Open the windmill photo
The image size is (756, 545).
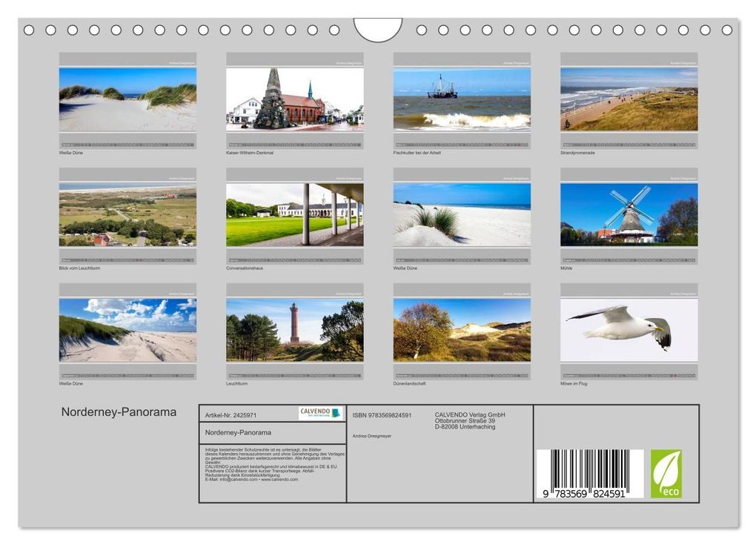tap(629, 214)
